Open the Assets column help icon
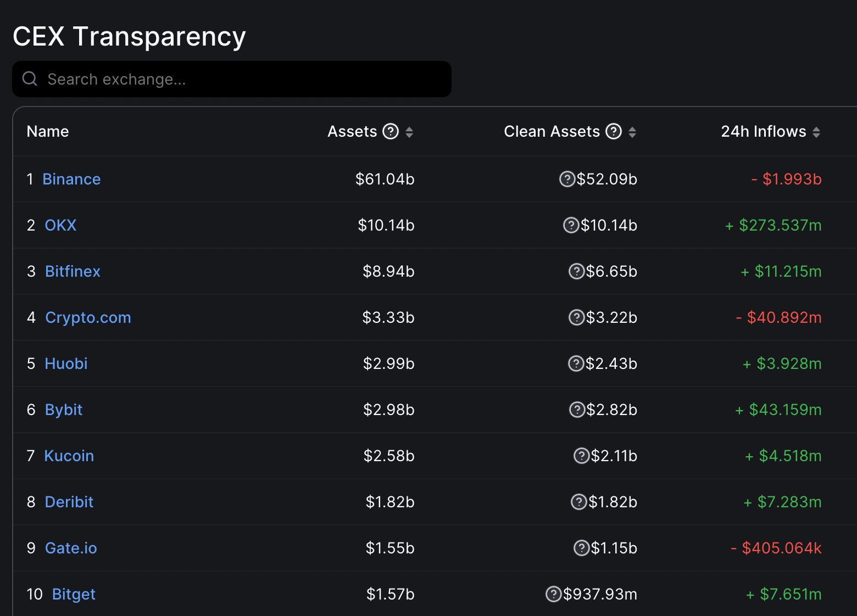The height and width of the screenshot is (616, 857). point(391,131)
